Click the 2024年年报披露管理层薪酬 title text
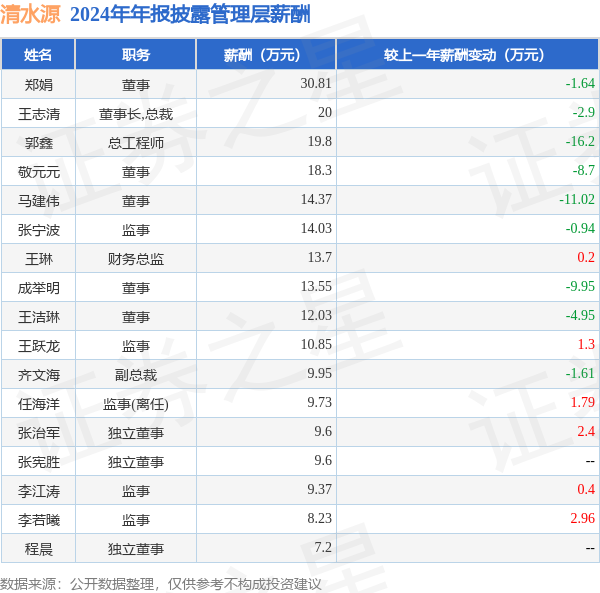600x593 pixels. 190,15
